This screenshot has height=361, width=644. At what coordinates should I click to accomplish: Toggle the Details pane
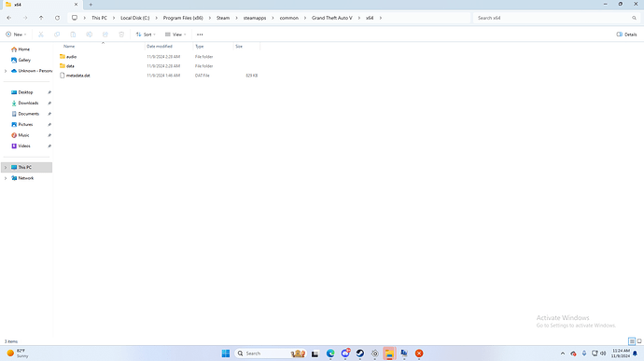click(x=626, y=35)
